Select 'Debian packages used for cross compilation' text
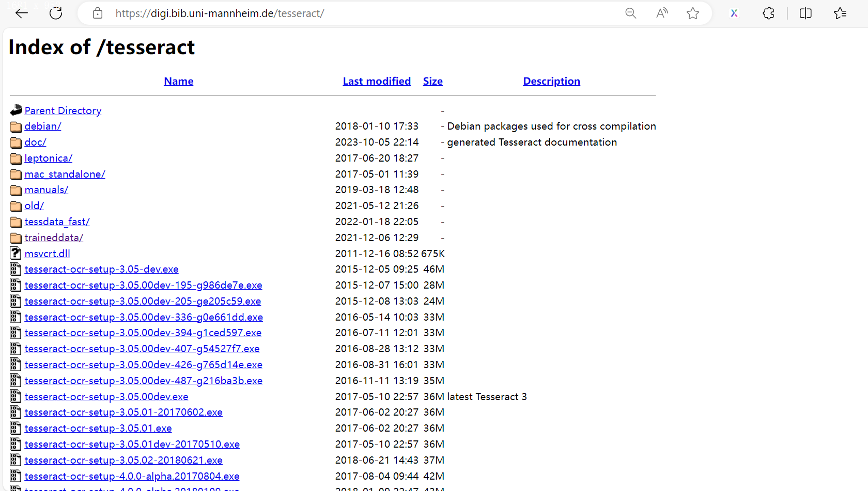The height and width of the screenshot is (491, 868). click(x=551, y=126)
